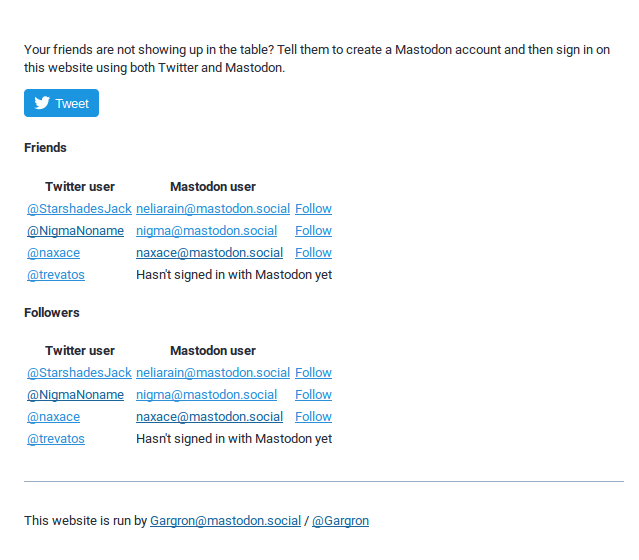The width and height of the screenshot is (639, 560).
Task: Open the @Gargron Twitter footer link
Action: click(340, 521)
